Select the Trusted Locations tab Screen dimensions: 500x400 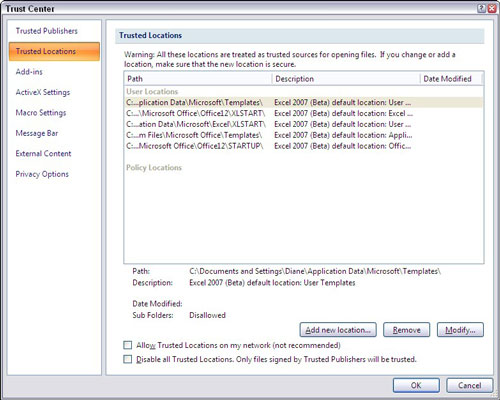(x=54, y=51)
